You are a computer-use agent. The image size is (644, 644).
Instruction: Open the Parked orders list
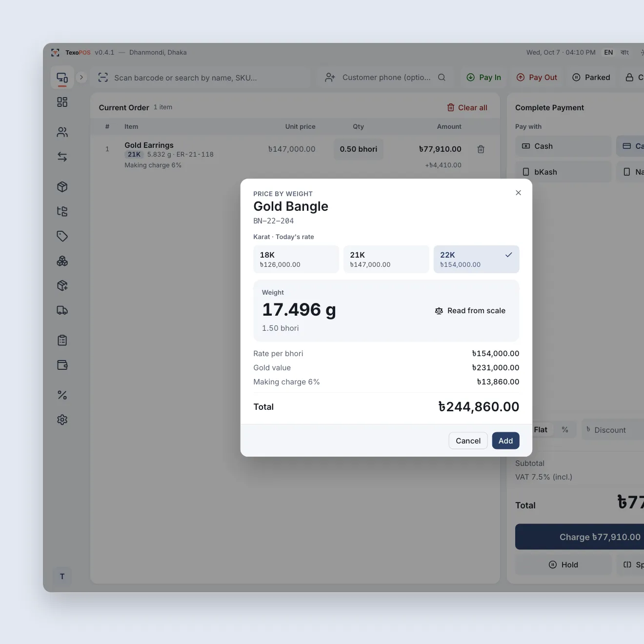591,77
